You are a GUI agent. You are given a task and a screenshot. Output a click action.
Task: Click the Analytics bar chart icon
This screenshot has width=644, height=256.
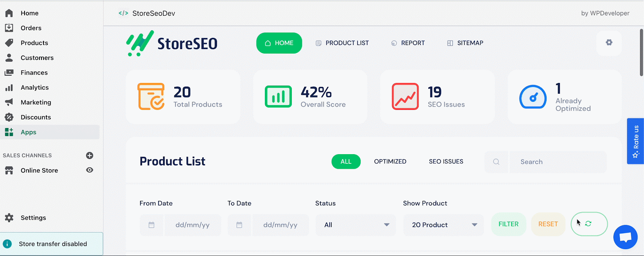pos(9,87)
